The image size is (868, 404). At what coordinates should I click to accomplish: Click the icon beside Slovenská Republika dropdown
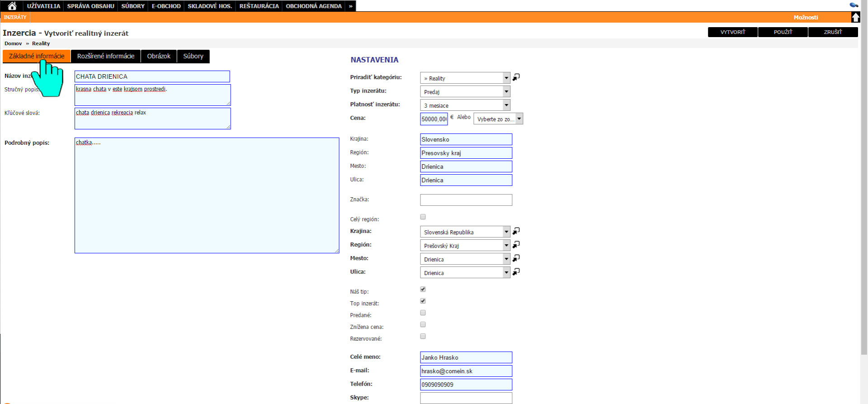pos(516,231)
